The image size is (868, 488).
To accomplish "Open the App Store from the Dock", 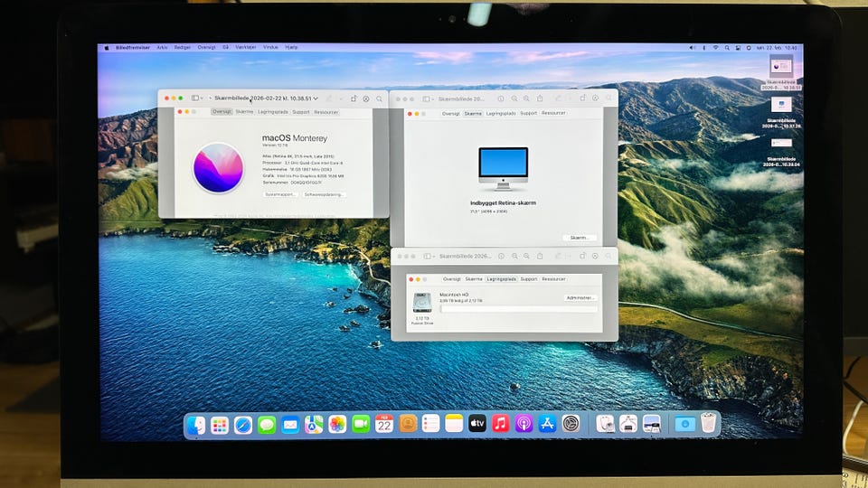I will click(548, 424).
